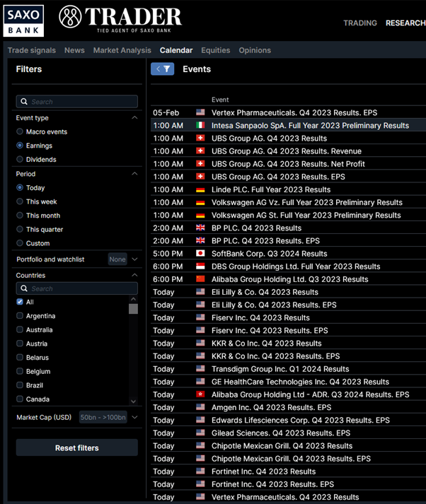Click the US flag beside Edwards Lifesciences Corp
426x504 pixels.
200,420
